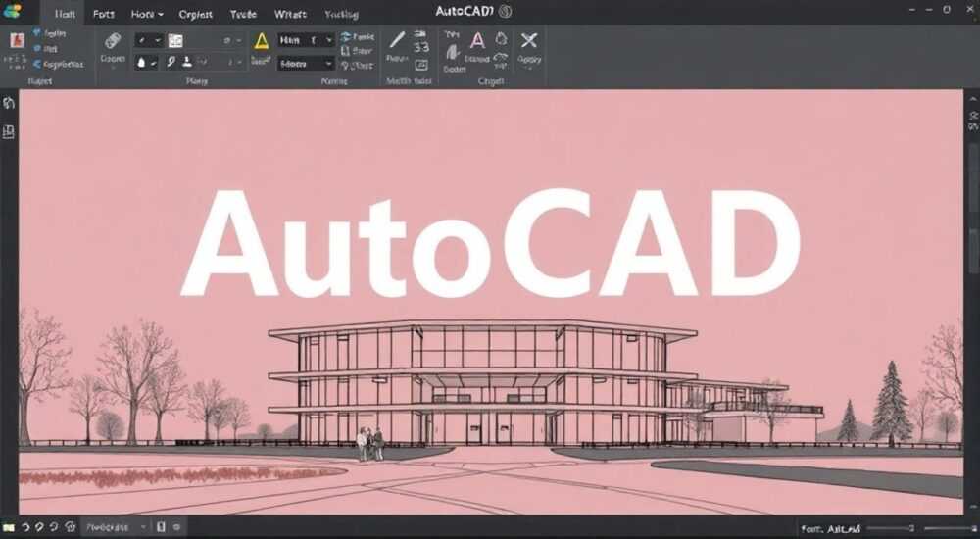980x539 pixels.
Task: Click the '33' icon in the ribbon
Action: (421, 47)
